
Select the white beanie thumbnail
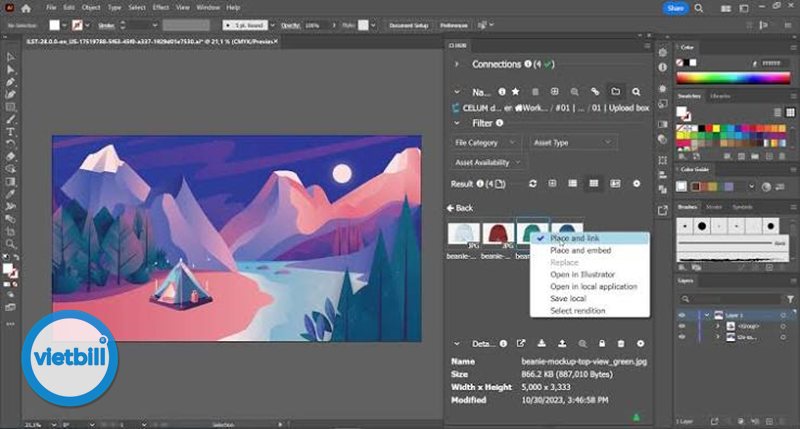point(464,235)
